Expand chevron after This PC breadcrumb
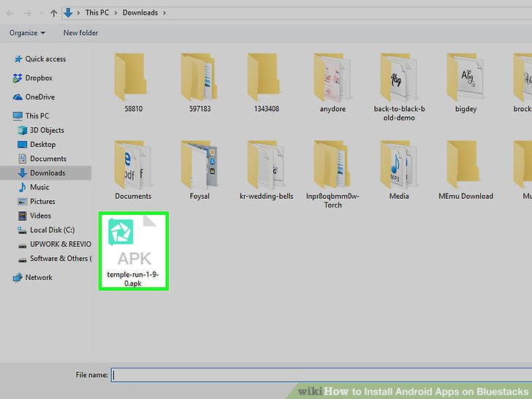532x399 pixels. 115,13
